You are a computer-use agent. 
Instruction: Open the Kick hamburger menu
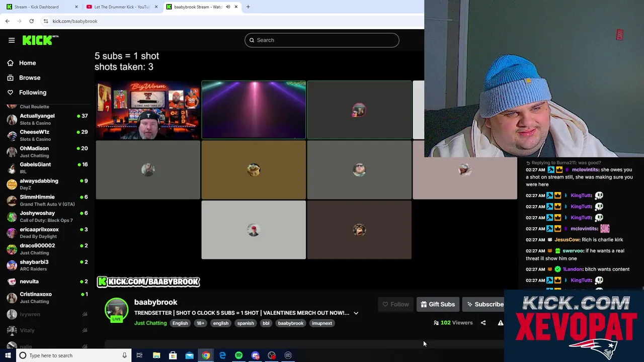12,40
